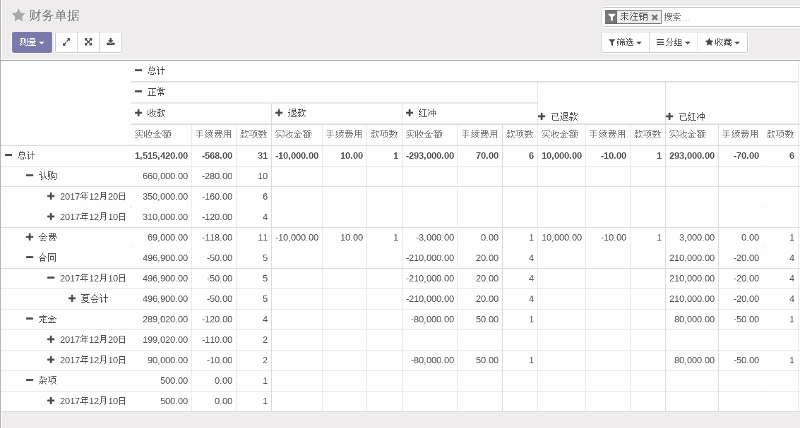Remove the 未注销 filter tag
The width and height of the screenshot is (800, 428).
click(x=654, y=17)
